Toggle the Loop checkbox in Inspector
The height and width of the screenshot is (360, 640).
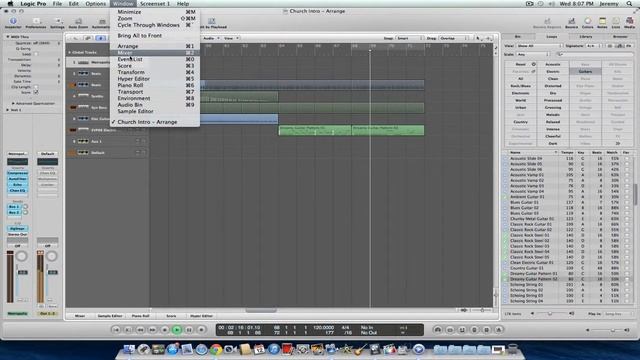(36, 54)
